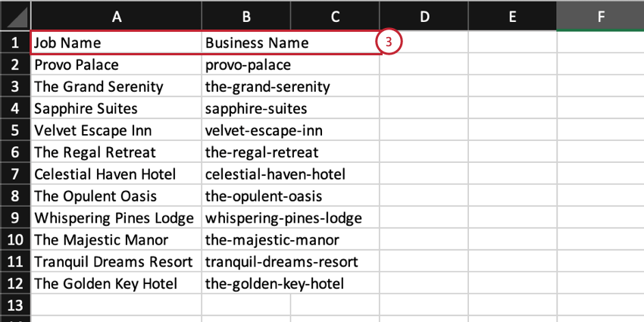Select column B header
This screenshot has height=322, width=644.
pos(246,15)
